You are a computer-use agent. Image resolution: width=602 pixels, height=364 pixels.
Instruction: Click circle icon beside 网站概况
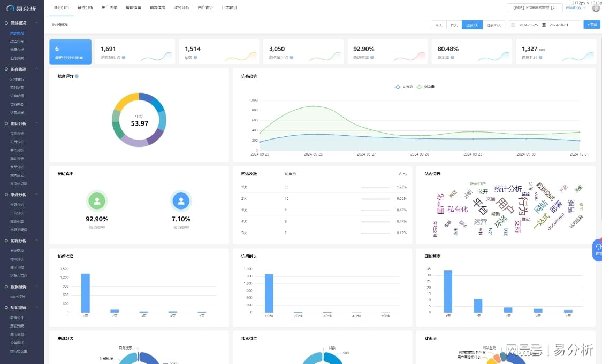pyautogui.click(x=6, y=23)
